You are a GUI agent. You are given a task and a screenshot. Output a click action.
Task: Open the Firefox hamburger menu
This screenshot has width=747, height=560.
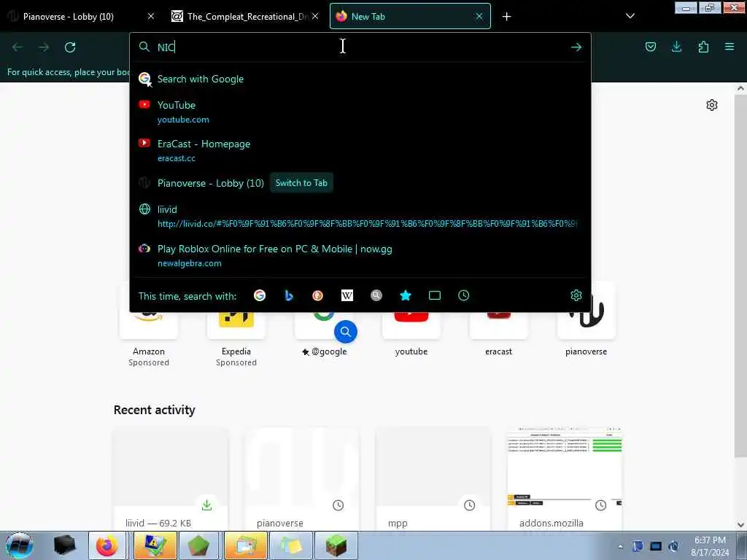click(729, 47)
